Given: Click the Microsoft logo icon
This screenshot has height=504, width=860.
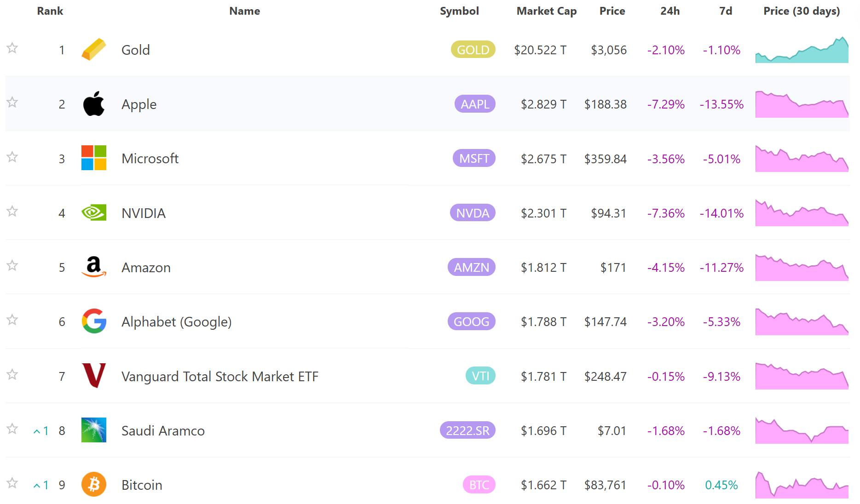Looking at the screenshot, I should (94, 158).
